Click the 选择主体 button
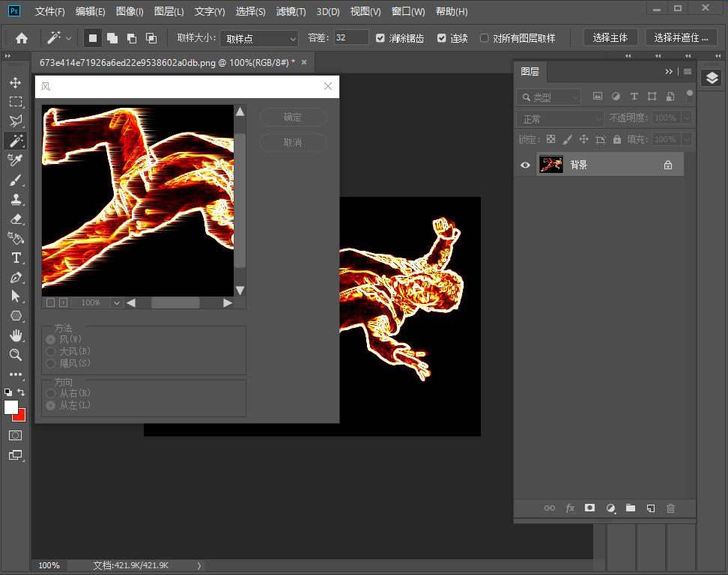Screen dimensions: 728x575 (x=610, y=37)
